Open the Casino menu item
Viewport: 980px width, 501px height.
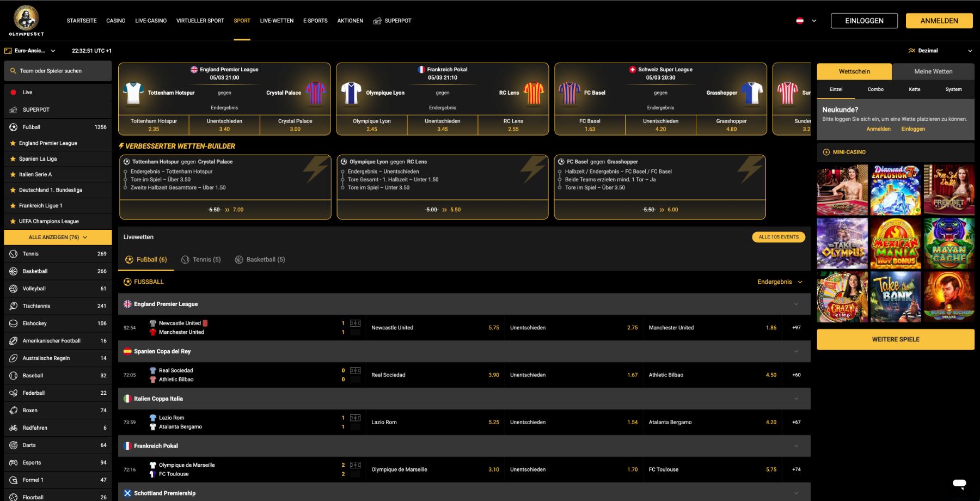(x=116, y=21)
